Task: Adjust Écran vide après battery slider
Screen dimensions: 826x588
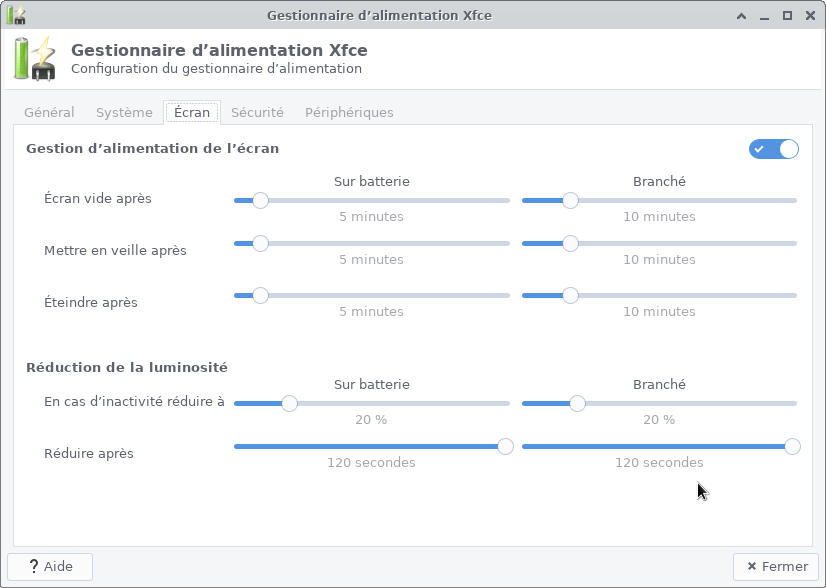Action: coord(372,200)
